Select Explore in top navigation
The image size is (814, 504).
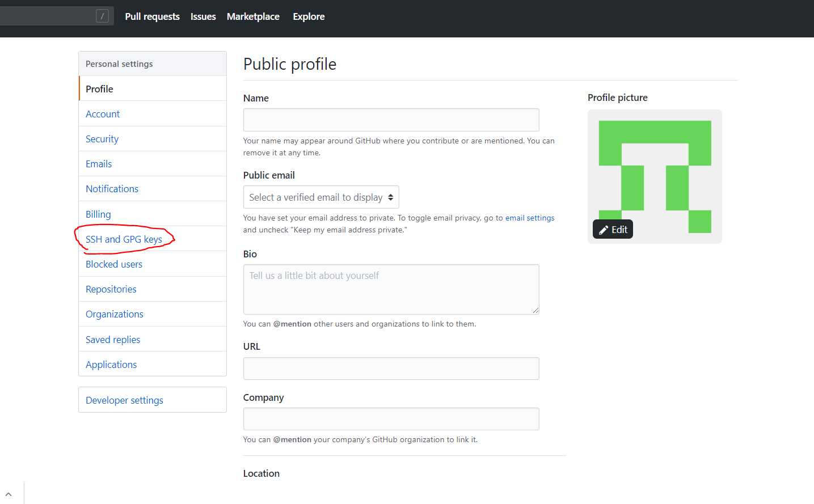[309, 16]
